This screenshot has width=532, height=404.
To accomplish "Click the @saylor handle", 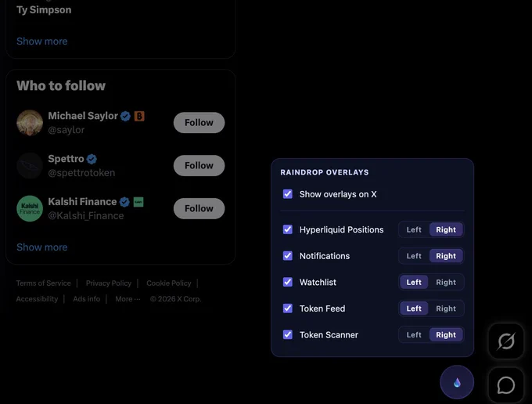I will [x=66, y=130].
